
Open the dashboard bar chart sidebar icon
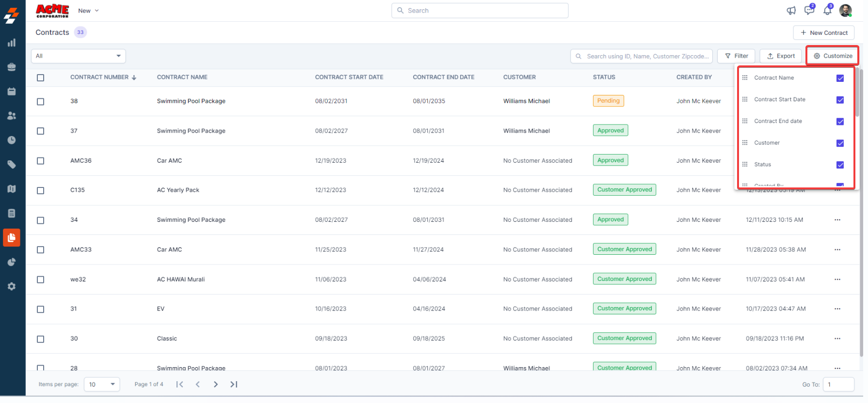12,43
